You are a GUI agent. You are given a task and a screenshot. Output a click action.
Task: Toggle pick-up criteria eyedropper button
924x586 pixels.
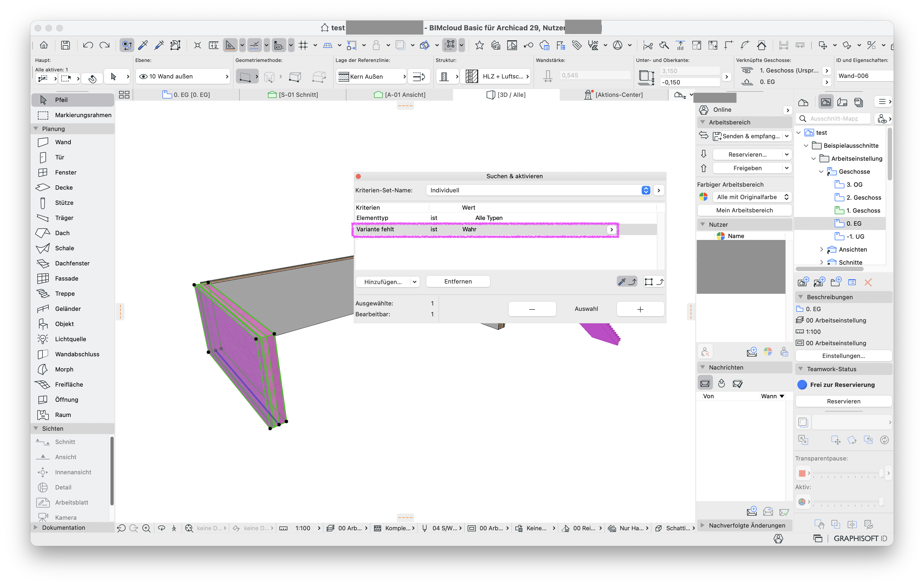pos(627,281)
